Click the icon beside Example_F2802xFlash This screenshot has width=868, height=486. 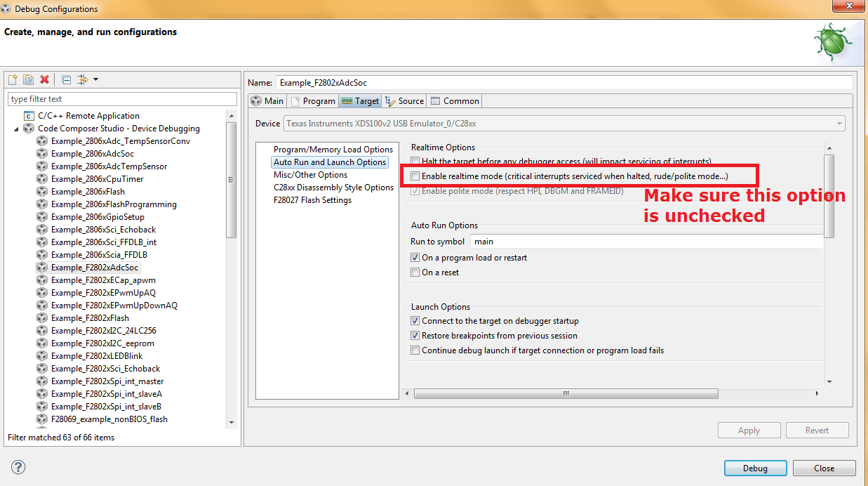point(42,318)
